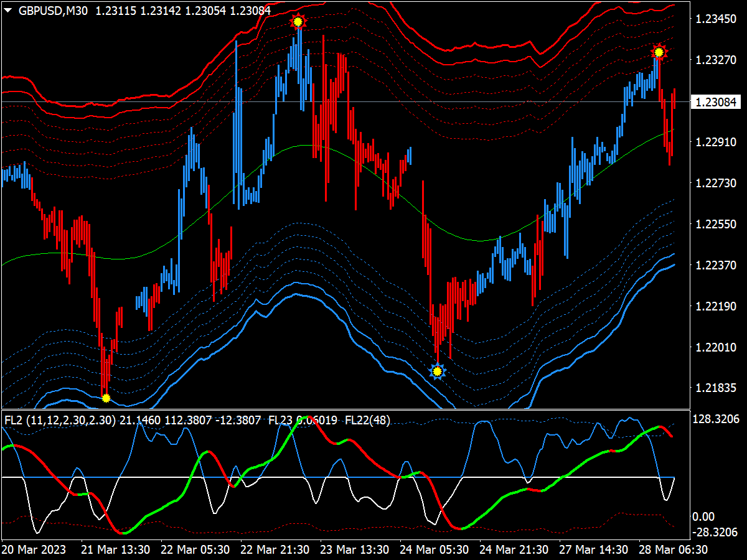747x560 pixels.
Task: Click the red sell signal marker near 1.23450
Action: click(298, 22)
